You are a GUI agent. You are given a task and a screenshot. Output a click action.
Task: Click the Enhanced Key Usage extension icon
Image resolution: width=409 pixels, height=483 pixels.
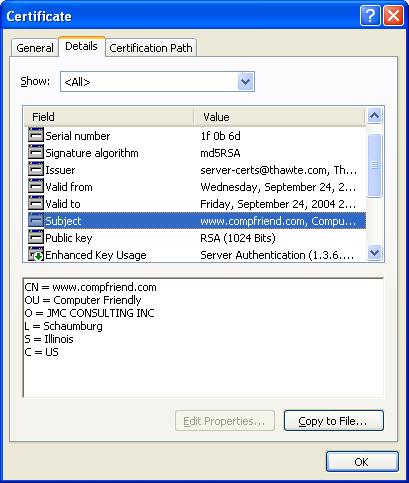[36, 254]
